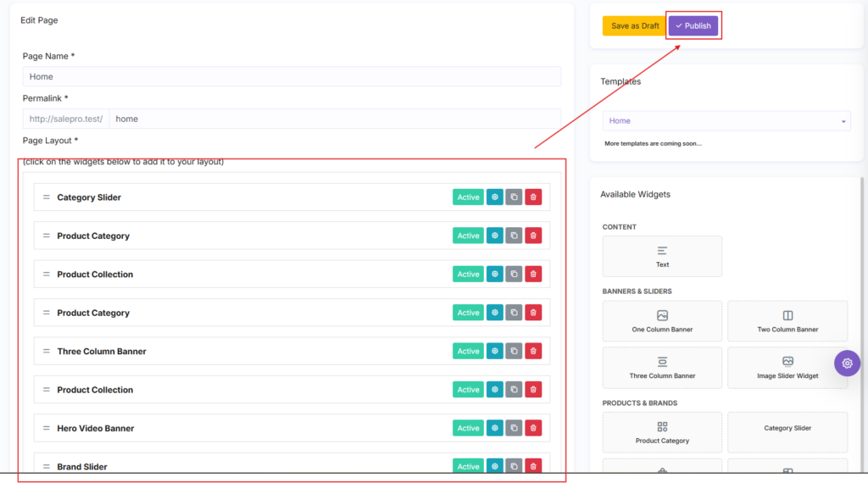This screenshot has height=483, width=868.
Task: Toggle Active status of Three Column Banner
Action: click(468, 351)
